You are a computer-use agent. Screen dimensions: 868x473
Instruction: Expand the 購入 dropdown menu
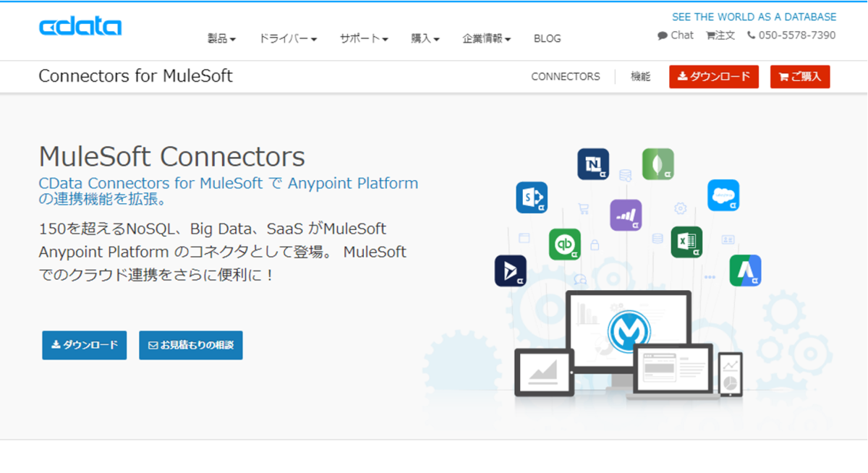425,38
